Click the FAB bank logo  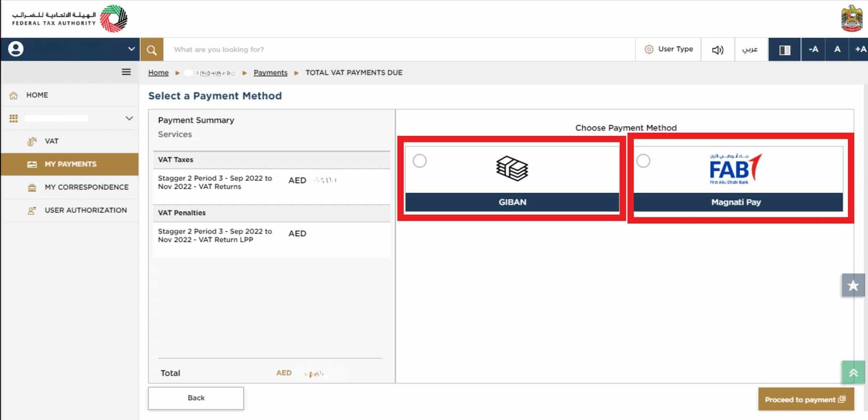(735, 169)
